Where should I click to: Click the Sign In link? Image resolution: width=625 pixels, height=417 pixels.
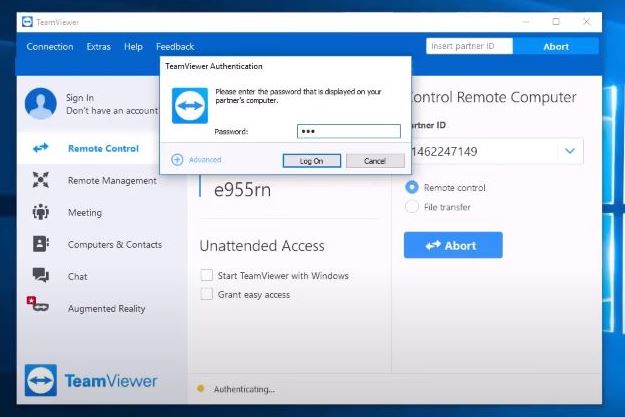click(x=80, y=98)
